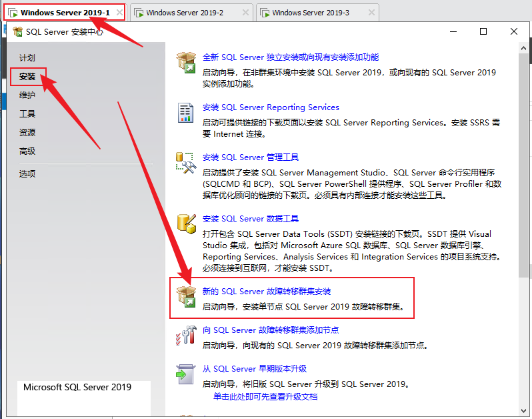Select 选项 in the left sidebar
This screenshot has width=532, height=419.
27,174
